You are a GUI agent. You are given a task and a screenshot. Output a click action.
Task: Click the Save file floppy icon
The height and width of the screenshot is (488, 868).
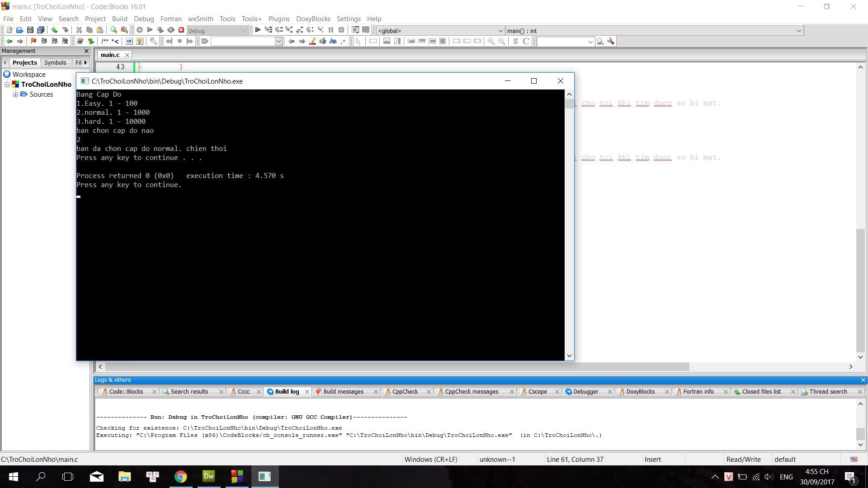[30, 30]
